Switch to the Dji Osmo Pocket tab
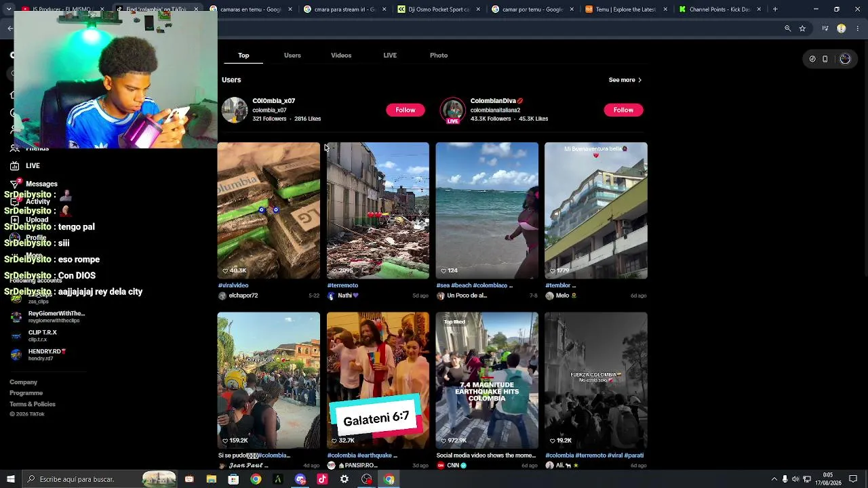 pyautogui.click(x=436, y=9)
